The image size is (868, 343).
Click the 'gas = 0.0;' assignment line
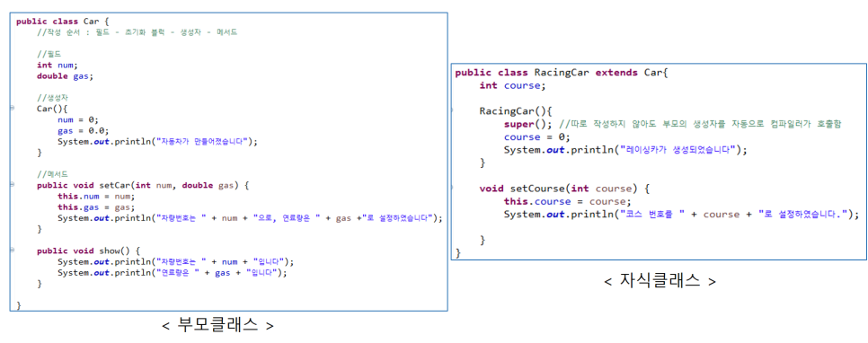[x=83, y=130]
